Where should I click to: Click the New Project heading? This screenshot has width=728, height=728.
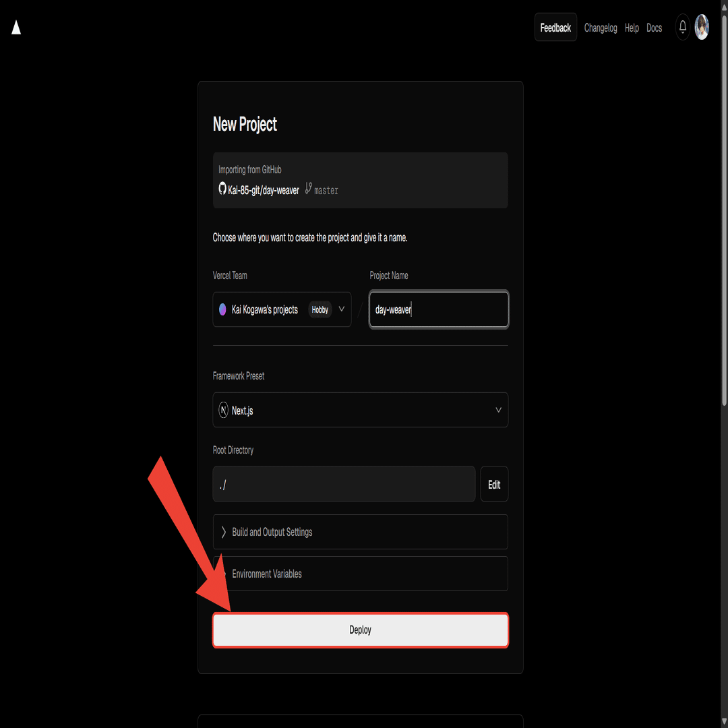[245, 125]
